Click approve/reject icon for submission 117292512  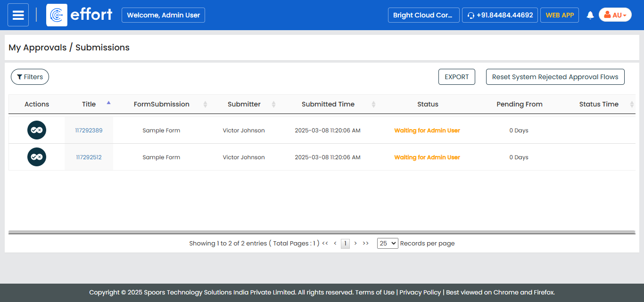pyautogui.click(x=37, y=157)
